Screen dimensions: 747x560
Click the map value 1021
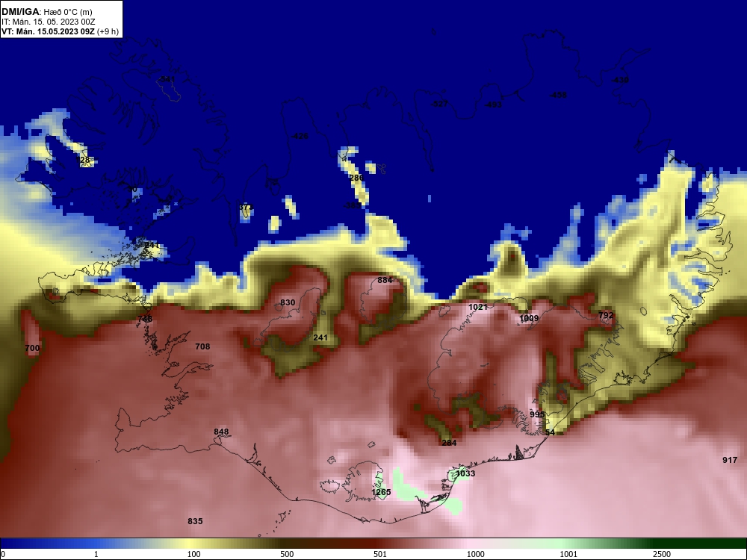(x=478, y=307)
